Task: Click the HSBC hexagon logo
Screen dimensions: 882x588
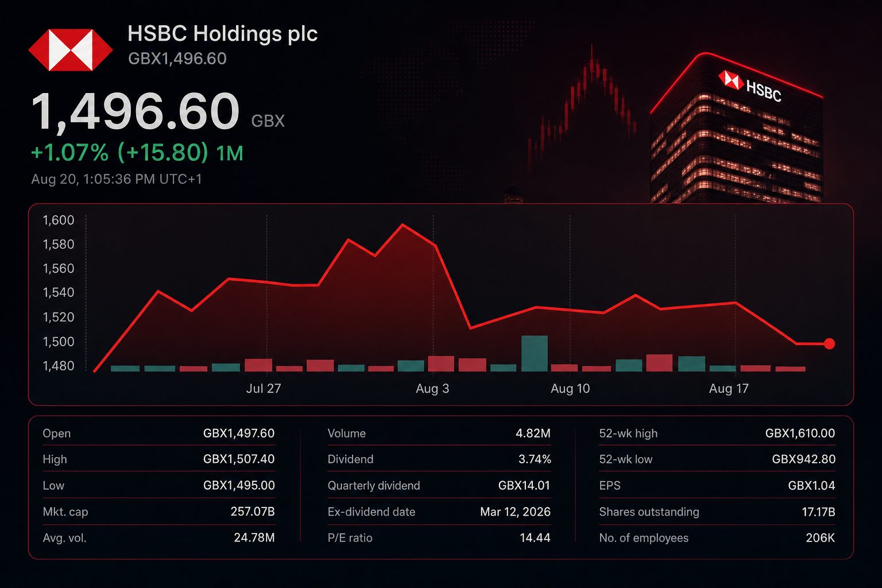Action: click(x=71, y=50)
